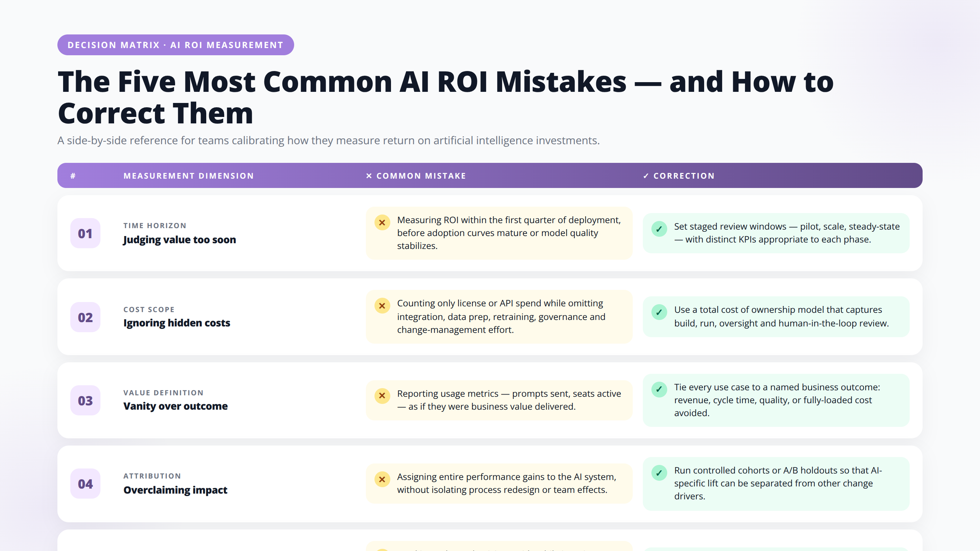Image resolution: width=980 pixels, height=551 pixels.
Task: Click the checkmark icon beside named business outcome correction
Action: [x=659, y=390]
